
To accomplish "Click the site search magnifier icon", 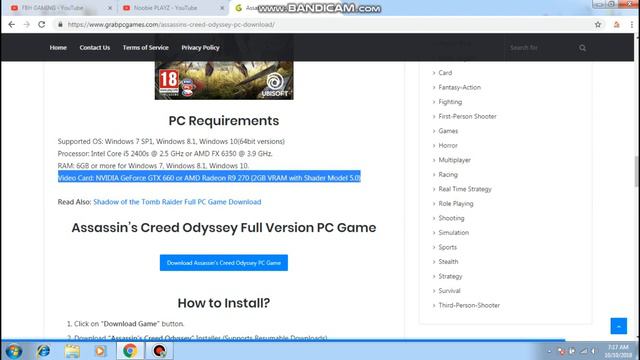I will tap(582, 48).
